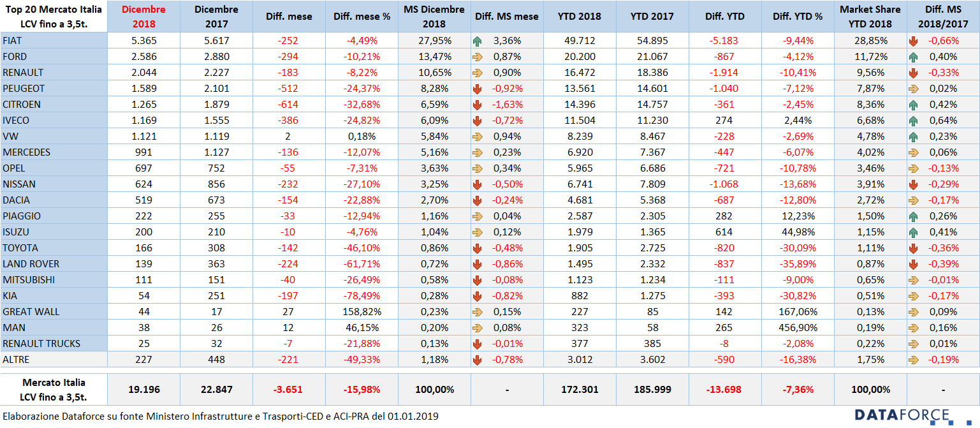
Task: Click the red down arrow in FIAT's Diff. MS 2018/2017 cell
Action: 914,41
